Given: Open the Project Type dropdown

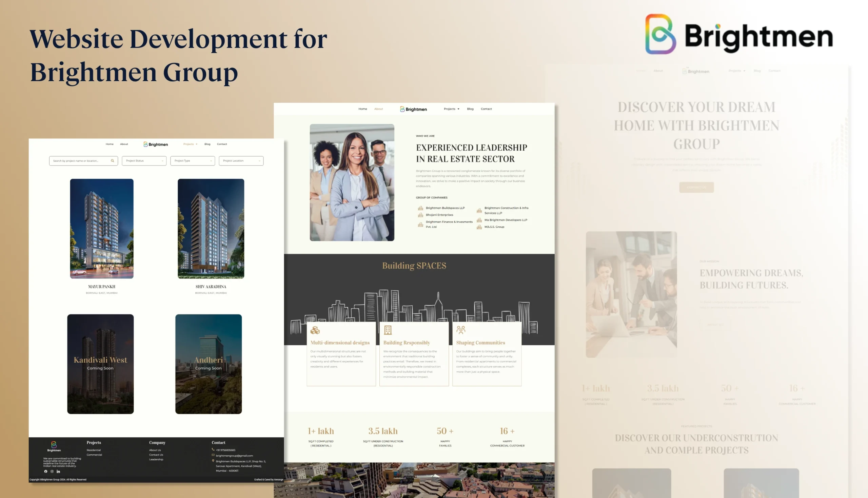Looking at the screenshot, I should (x=193, y=161).
